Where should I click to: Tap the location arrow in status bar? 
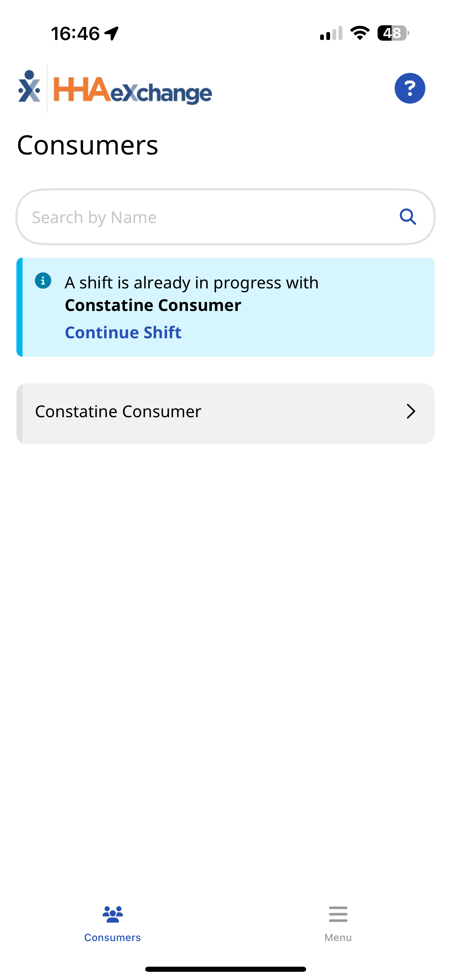(112, 33)
